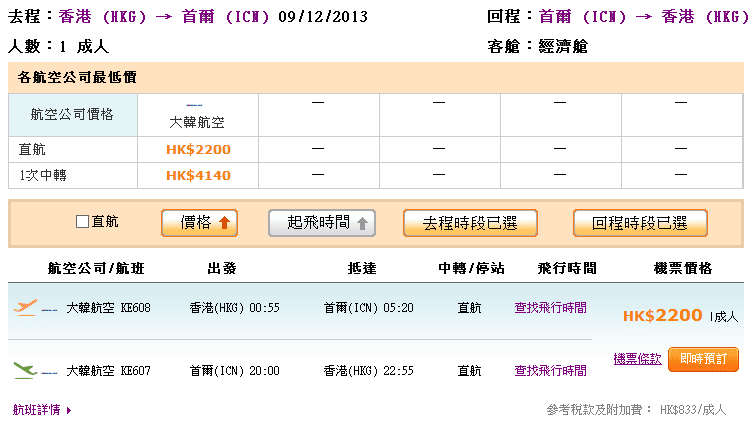Image resolution: width=750 pixels, height=428 pixels.
Task: Select the HK$4140 price in the 1次中轉 row
Action: point(198,175)
